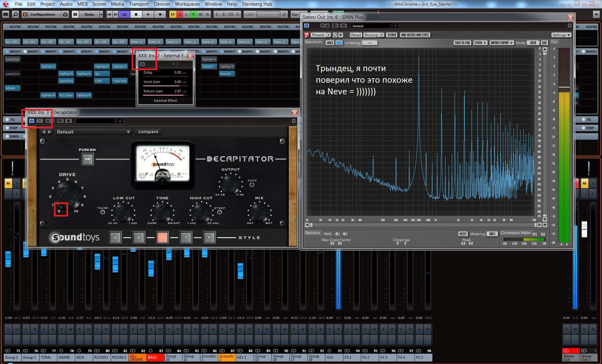Viewport: 602px width, 364px height.
Task: Open the channel visibility panel icon in toolbar
Action: pos(5,14)
